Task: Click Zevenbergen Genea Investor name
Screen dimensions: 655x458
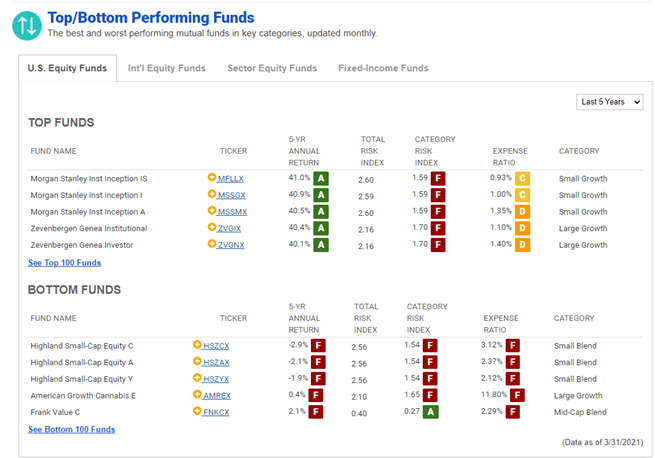Action: point(81,245)
